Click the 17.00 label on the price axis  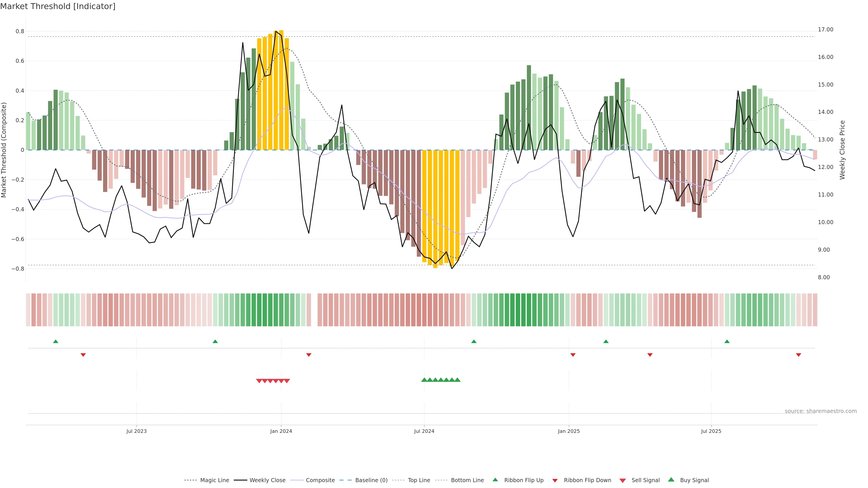coord(826,30)
